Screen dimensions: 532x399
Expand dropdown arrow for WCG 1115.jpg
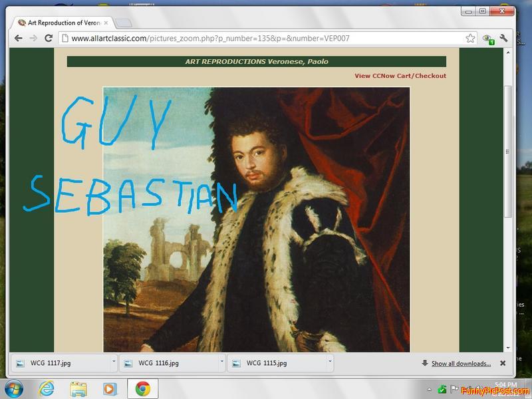point(330,362)
